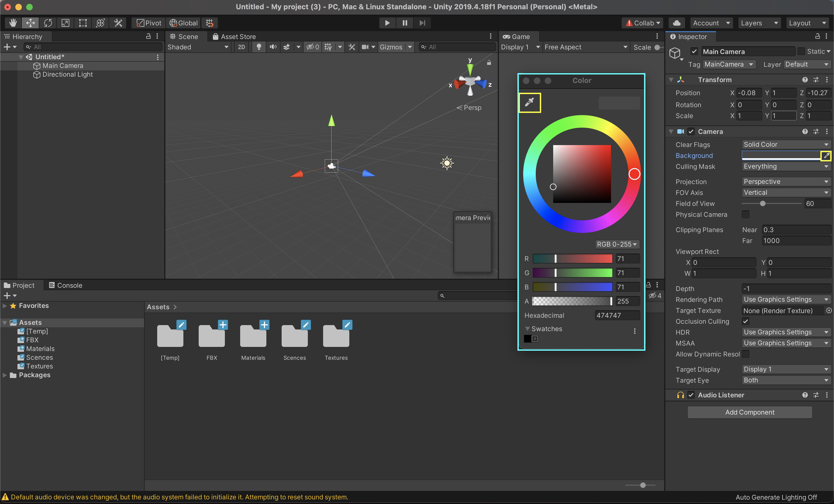834x504 pixels.
Task: Click the red R channel slider
Action: (572, 259)
